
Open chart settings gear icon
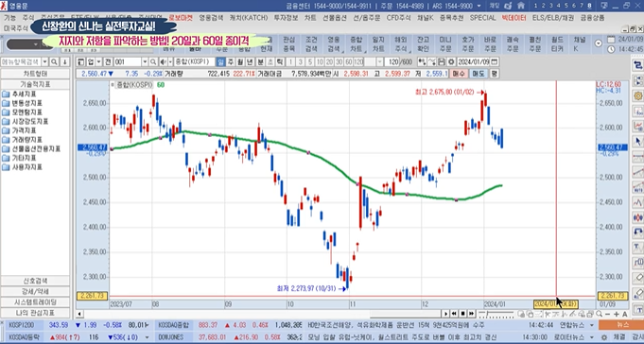pyautogui.click(x=451, y=62)
